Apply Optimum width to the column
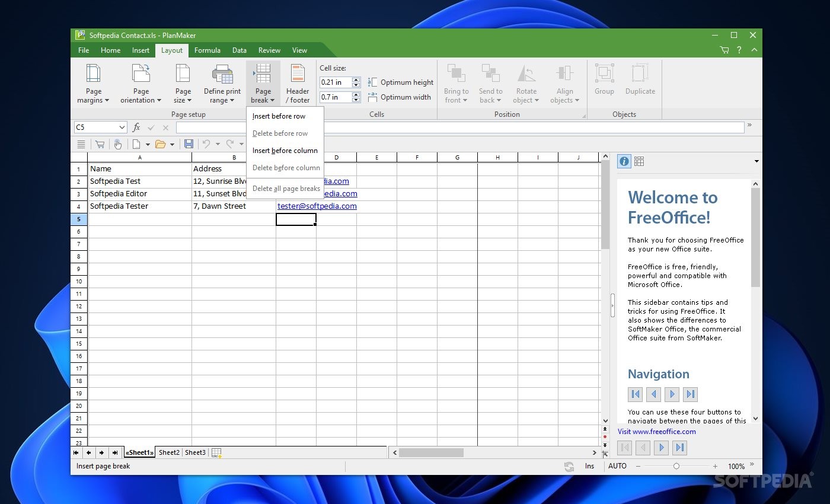The height and width of the screenshot is (504, 830). click(x=400, y=97)
